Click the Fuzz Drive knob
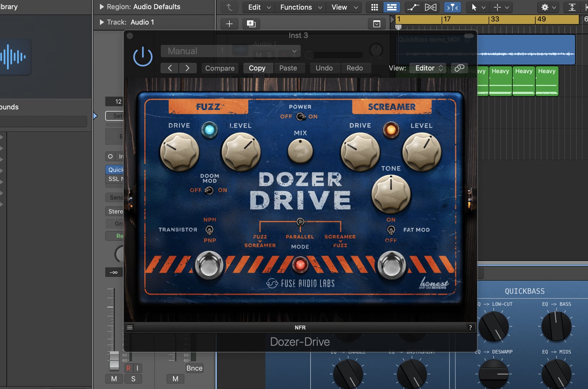588x389 pixels. 179,152
